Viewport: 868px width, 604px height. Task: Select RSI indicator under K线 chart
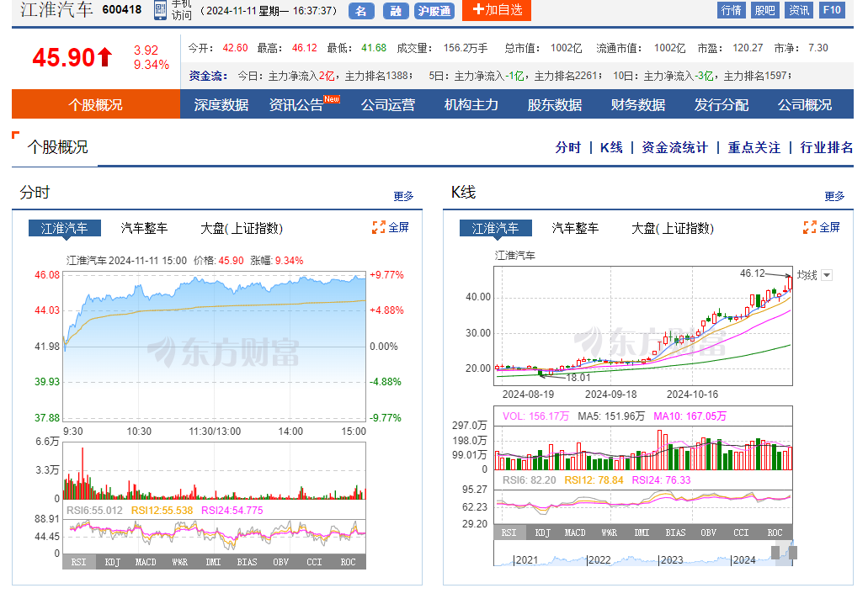pyautogui.click(x=509, y=532)
